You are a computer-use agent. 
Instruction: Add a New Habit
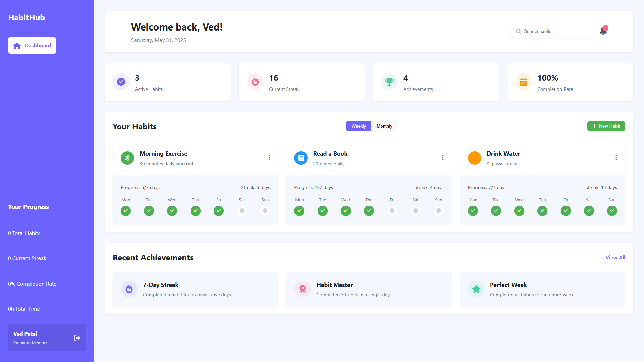tap(606, 126)
